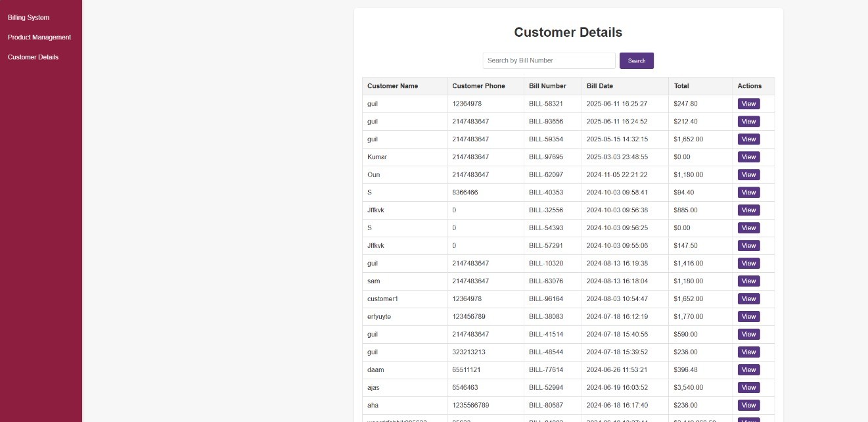868x422 pixels.
Task: Open the Billing System page
Action: [28, 17]
